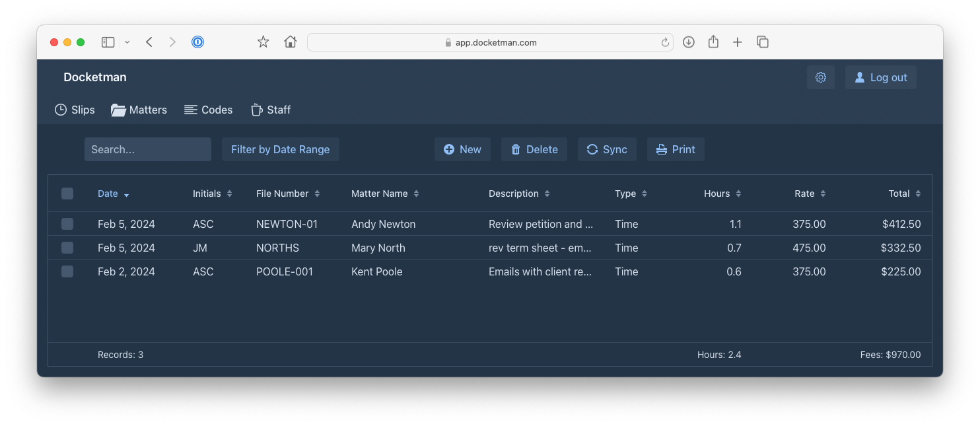Sort by the Initials column
The height and width of the screenshot is (426, 980).
213,194
